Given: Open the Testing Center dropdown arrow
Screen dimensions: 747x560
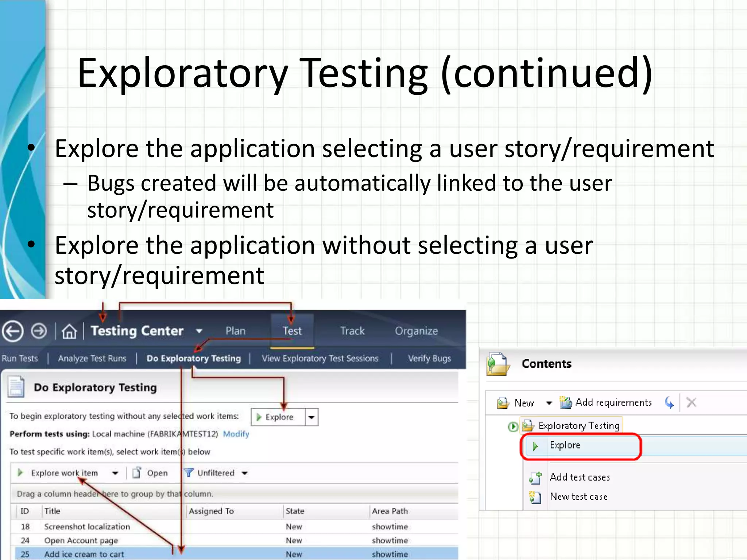Looking at the screenshot, I should [199, 331].
